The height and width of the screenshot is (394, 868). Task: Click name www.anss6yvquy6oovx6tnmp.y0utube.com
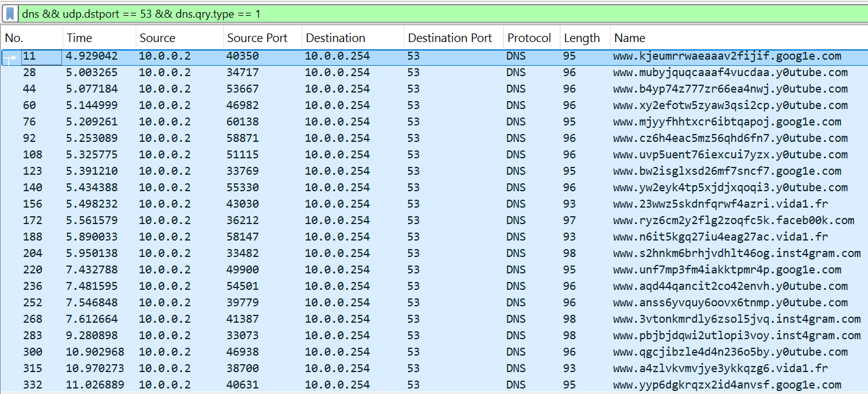730,303
